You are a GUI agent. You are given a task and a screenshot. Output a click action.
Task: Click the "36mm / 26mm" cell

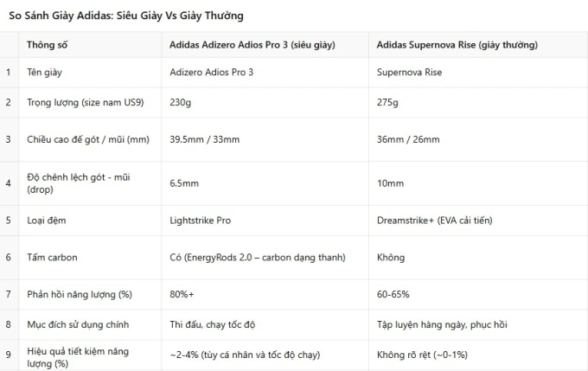pos(408,139)
